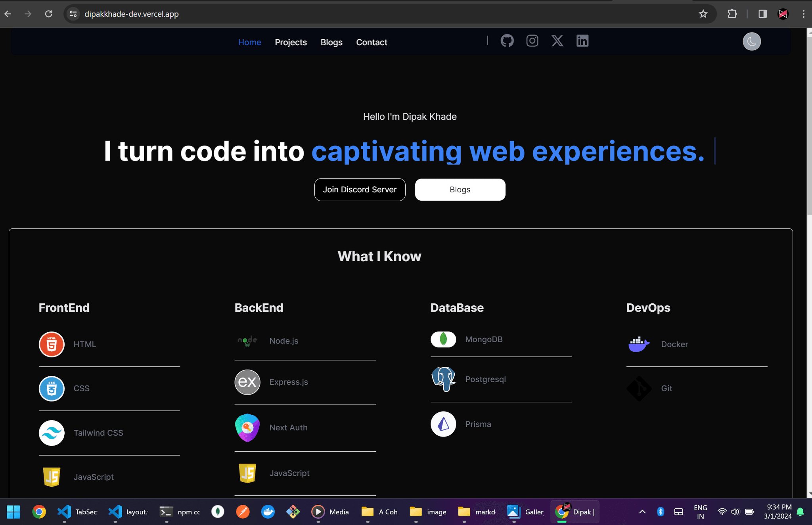
Task: Click the page vertical scrollbar thumb
Action: (809, 127)
